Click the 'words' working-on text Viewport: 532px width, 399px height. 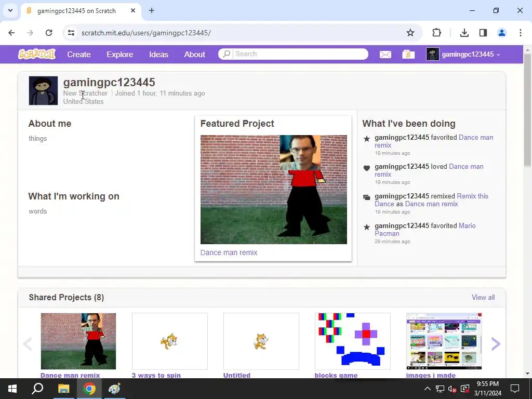pyautogui.click(x=37, y=211)
